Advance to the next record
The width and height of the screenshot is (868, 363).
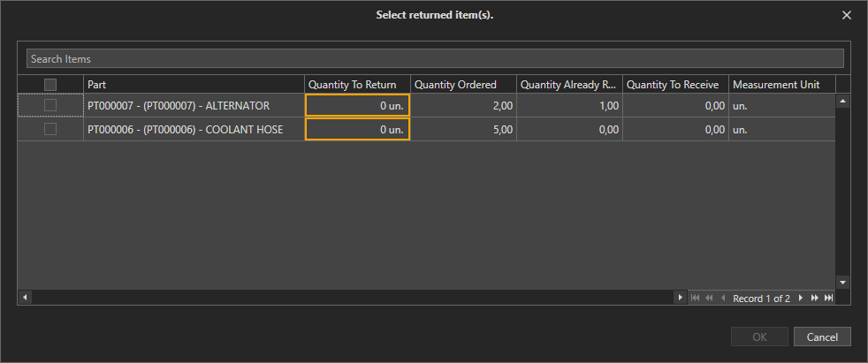(x=801, y=299)
